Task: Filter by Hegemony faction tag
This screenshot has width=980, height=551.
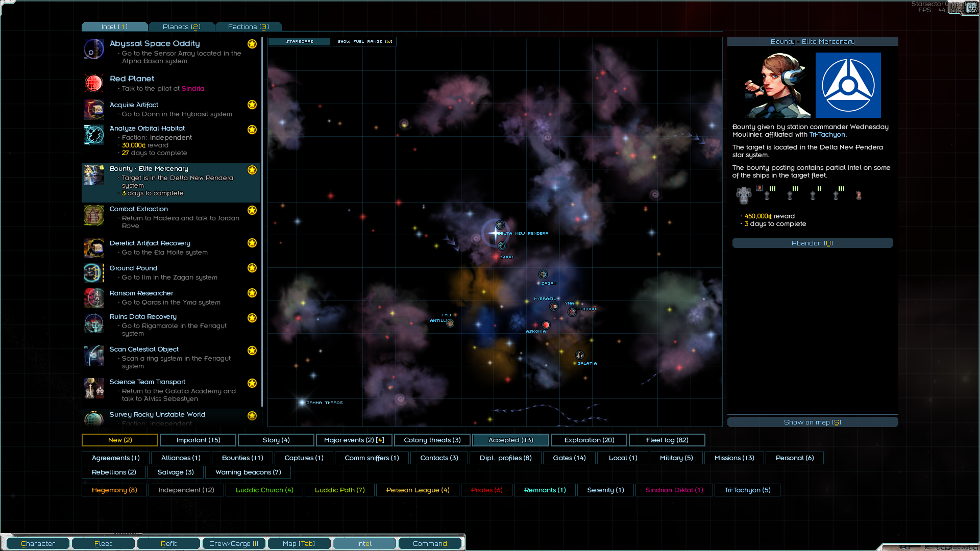Action: (114, 490)
